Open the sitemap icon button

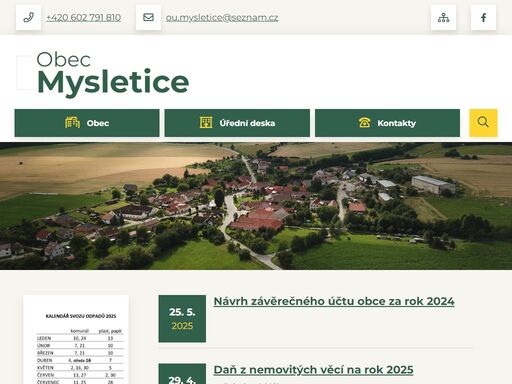[x=443, y=17]
